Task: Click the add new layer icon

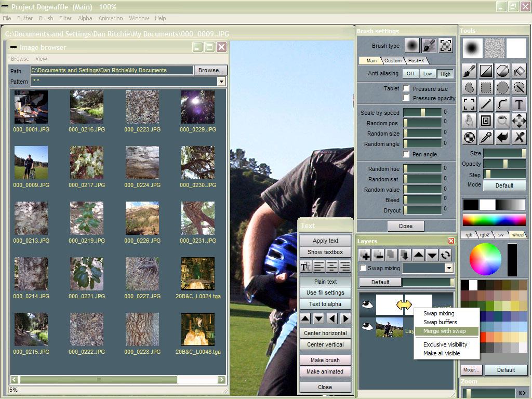Action: coord(365,255)
